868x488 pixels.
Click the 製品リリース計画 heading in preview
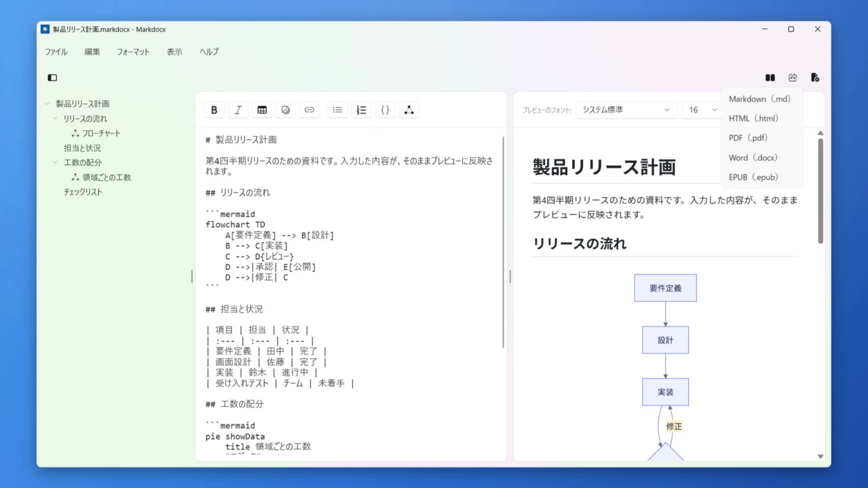coord(604,167)
